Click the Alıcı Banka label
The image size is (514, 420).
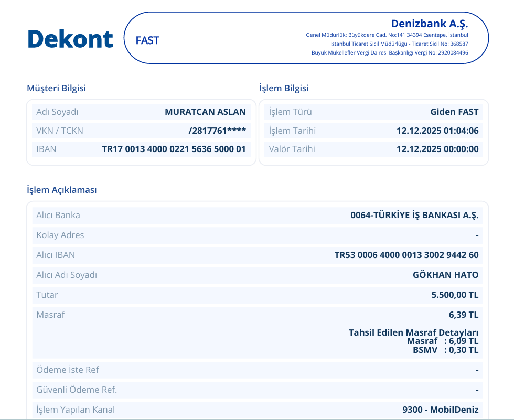click(x=58, y=215)
